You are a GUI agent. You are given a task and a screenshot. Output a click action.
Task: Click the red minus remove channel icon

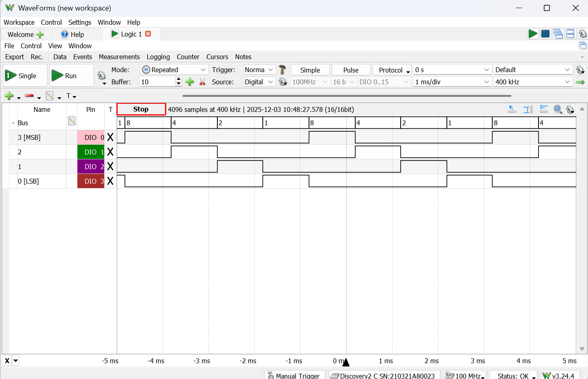tap(29, 96)
